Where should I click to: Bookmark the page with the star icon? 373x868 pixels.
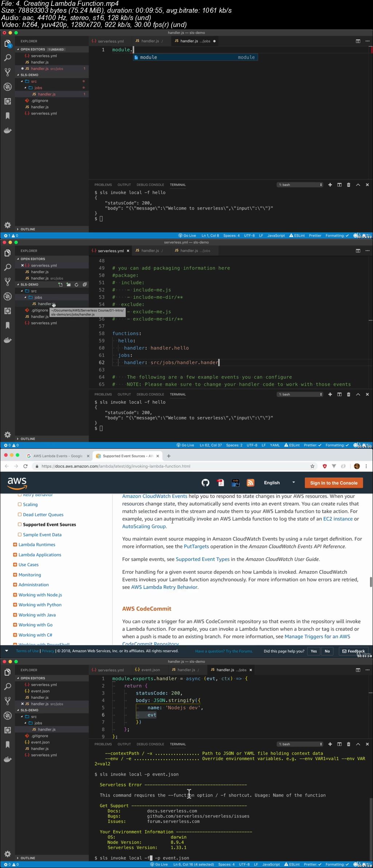click(312, 466)
